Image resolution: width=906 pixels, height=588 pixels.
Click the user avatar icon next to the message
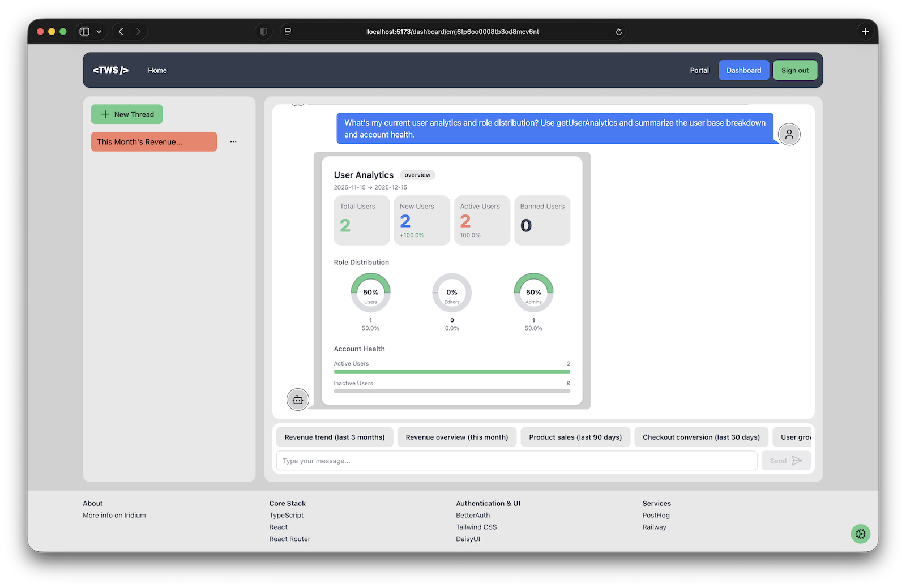point(789,134)
